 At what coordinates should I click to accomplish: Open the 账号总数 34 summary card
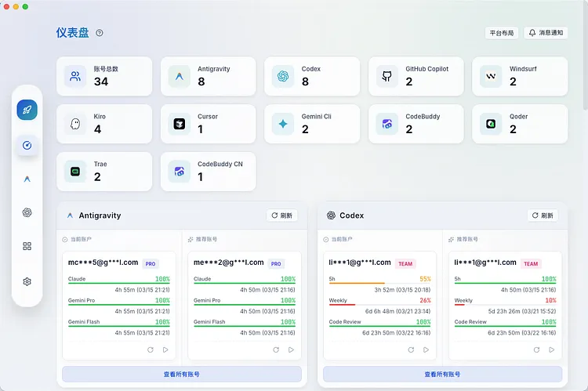[104, 76]
